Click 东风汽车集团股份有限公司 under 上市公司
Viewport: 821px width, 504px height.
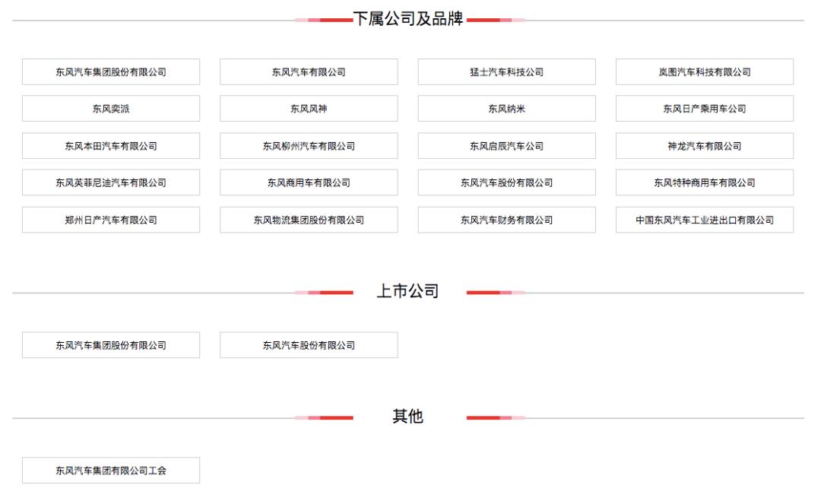(110, 345)
